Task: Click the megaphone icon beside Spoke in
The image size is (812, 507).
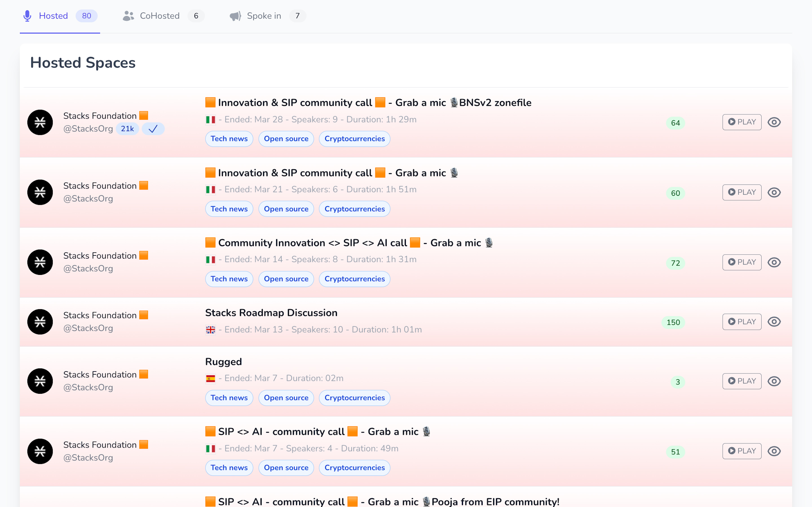Action: 235,16
